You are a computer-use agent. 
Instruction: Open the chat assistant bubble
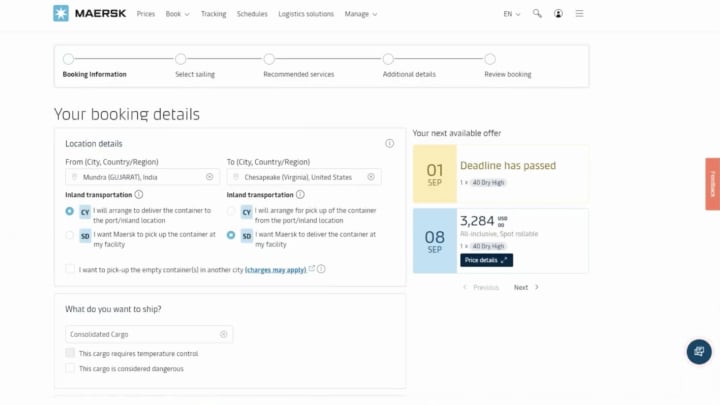pyautogui.click(x=699, y=352)
